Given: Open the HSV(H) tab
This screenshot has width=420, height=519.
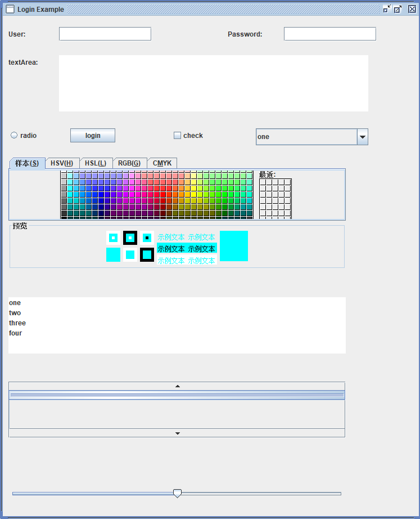Looking at the screenshot, I should click(62, 163).
